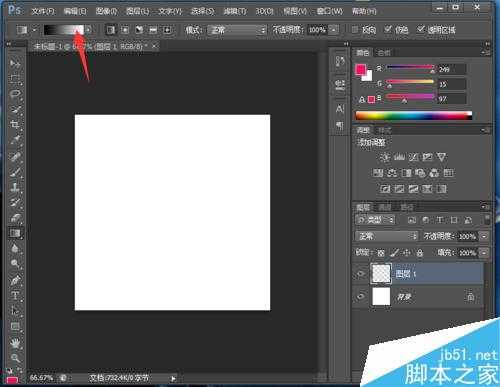Add a Curves adjustment

tap(413, 157)
